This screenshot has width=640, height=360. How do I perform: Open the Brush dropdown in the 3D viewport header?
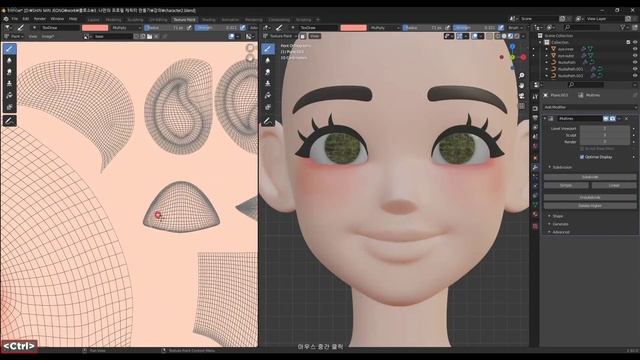click(x=516, y=28)
